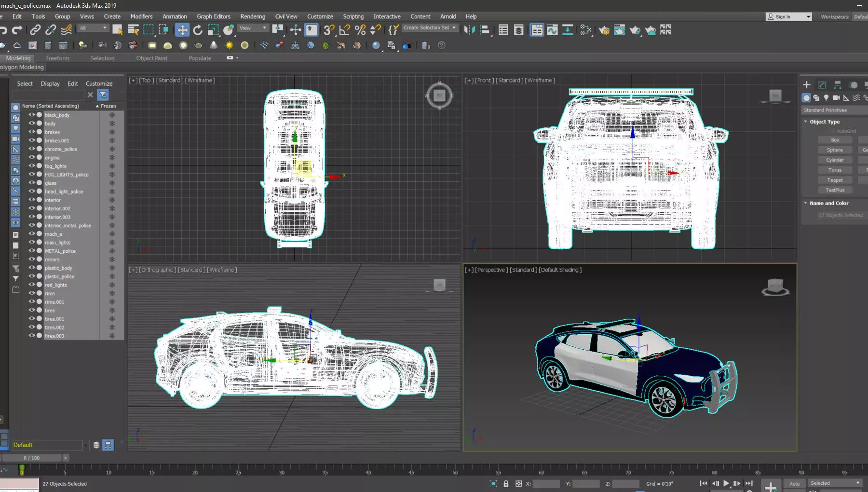868x492 pixels.
Task: Toggle the Layer Explorer toolbar icon
Action: click(518, 30)
